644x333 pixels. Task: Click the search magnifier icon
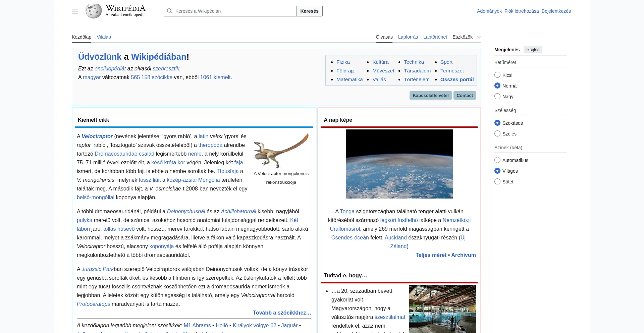[x=170, y=11]
